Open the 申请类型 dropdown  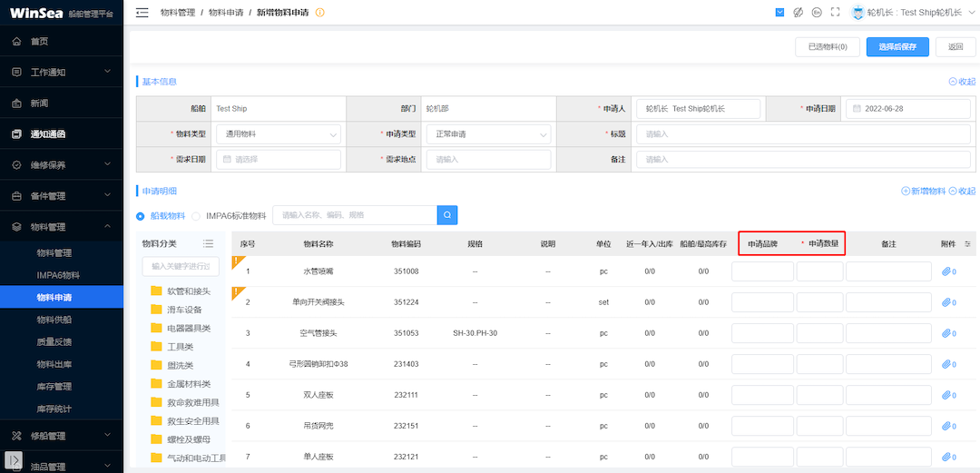tap(489, 133)
